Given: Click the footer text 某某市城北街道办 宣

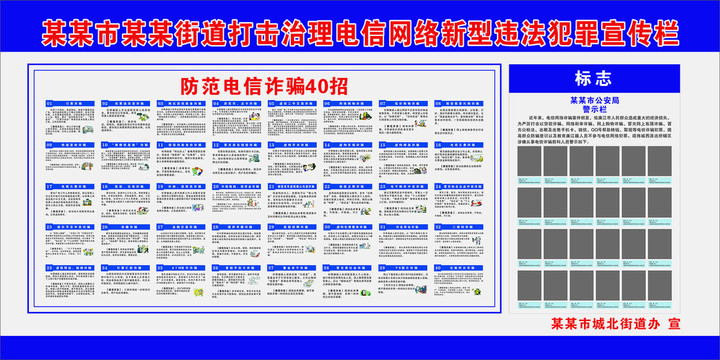Looking at the screenshot, I should point(615,324).
